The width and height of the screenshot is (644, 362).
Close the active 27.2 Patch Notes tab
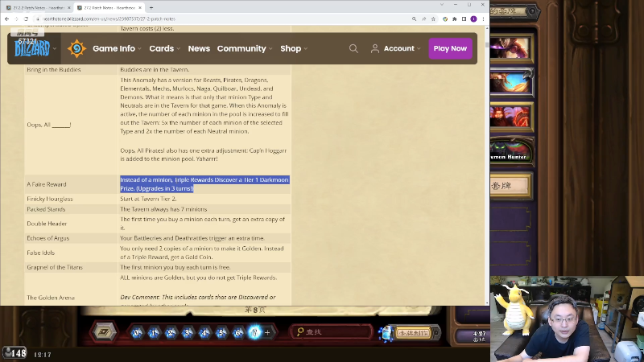[140, 8]
